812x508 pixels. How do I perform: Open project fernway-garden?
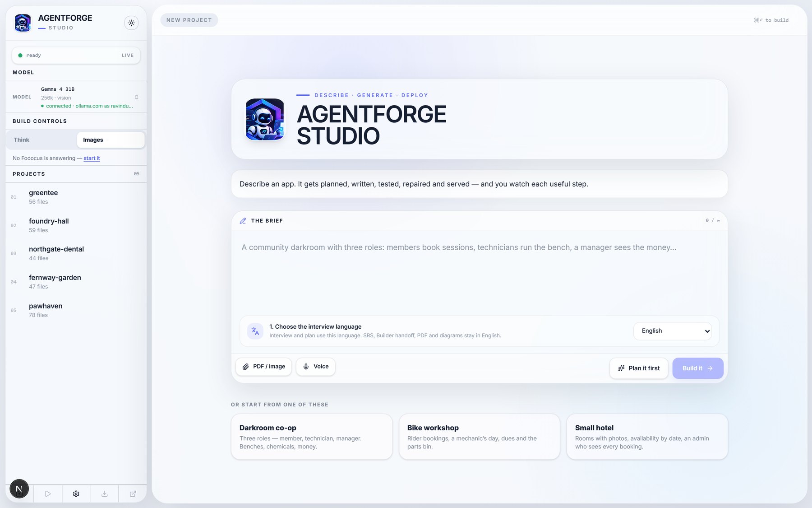click(76, 282)
